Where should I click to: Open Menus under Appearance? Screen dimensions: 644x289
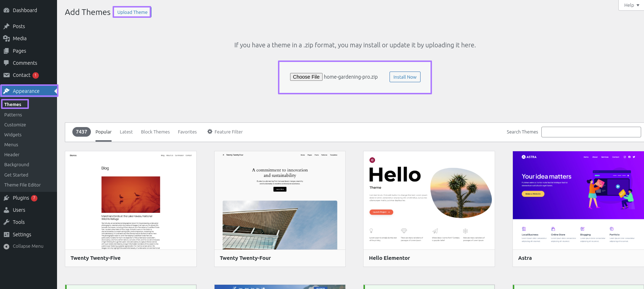pyautogui.click(x=11, y=144)
